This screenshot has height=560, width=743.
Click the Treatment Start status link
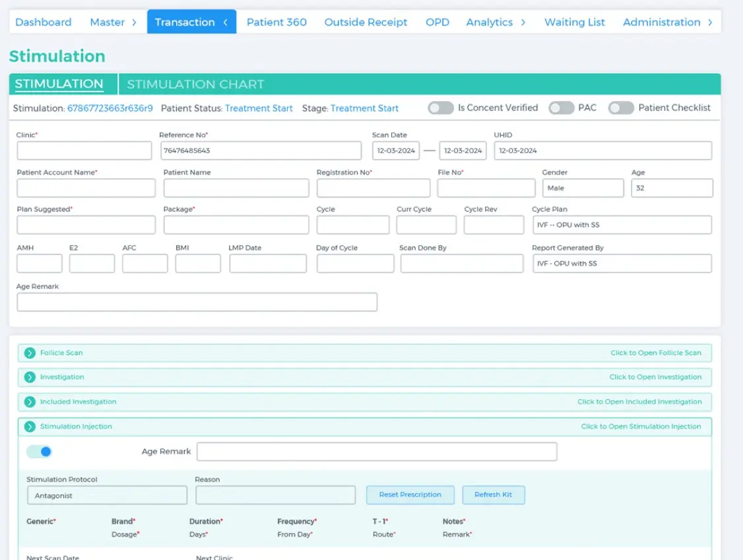tap(258, 108)
